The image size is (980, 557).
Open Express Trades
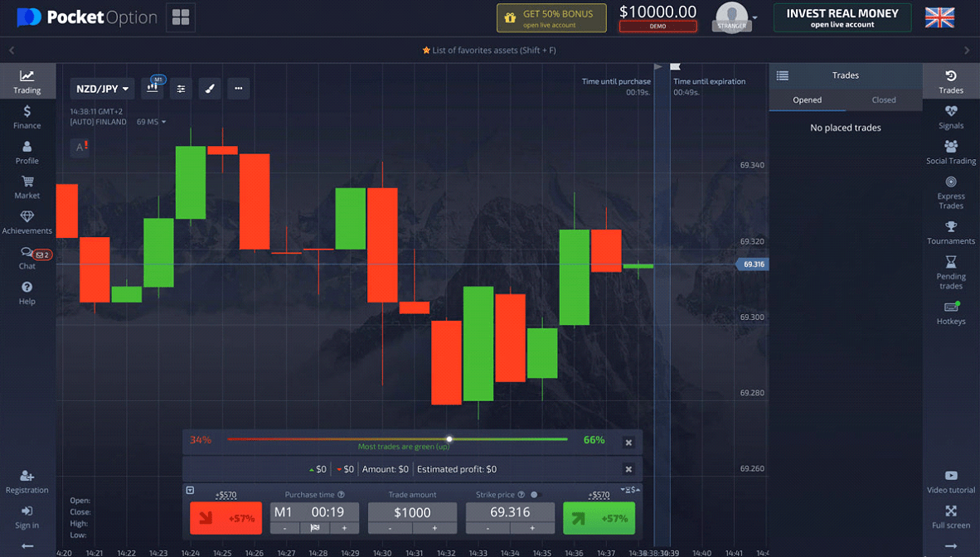pos(951,192)
